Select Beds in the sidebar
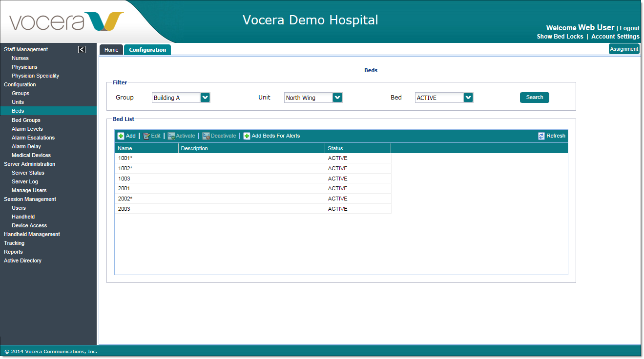Screen dimensions: 644x359 [x=48, y=111]
